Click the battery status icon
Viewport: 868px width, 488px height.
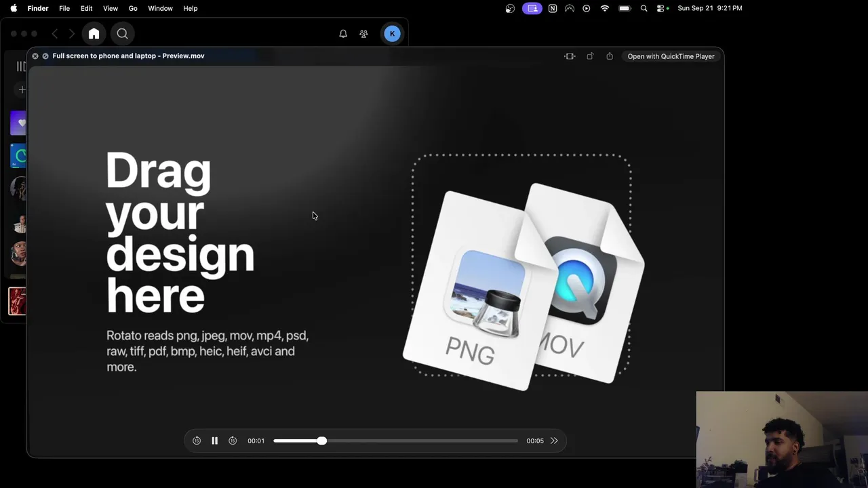click(x=625, y=8)
